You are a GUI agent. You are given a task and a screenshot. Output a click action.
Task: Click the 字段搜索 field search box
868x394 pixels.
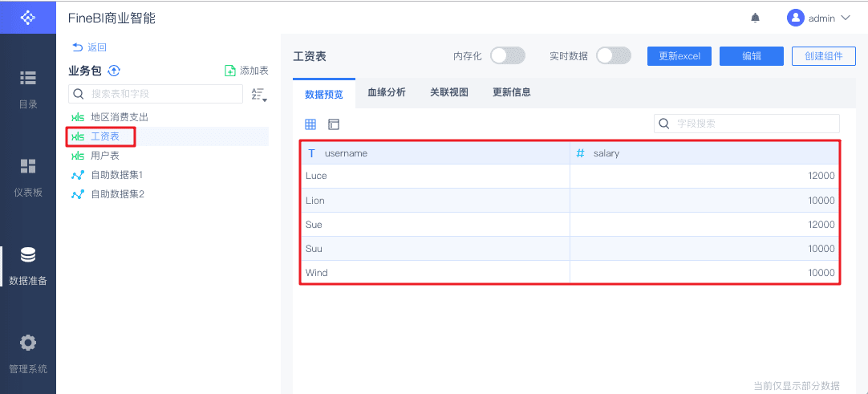(x=747, y=124)
